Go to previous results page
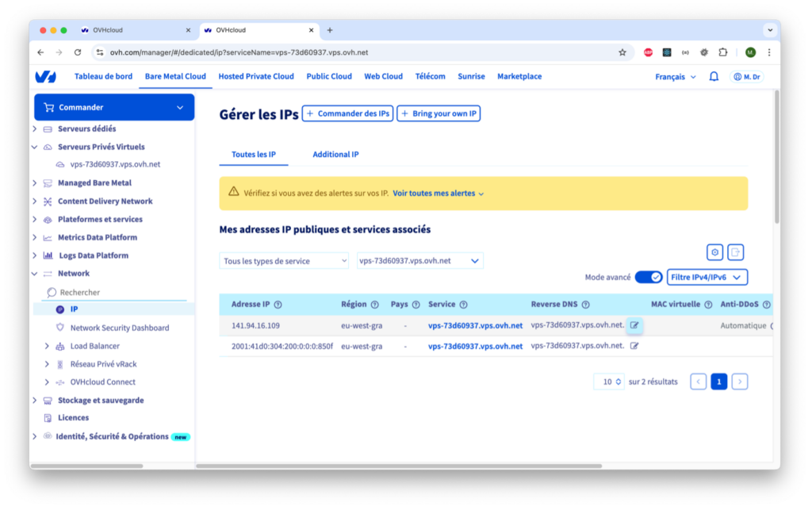Image resolution: width=812 pixels, height=510 pixels. (698, 382)
